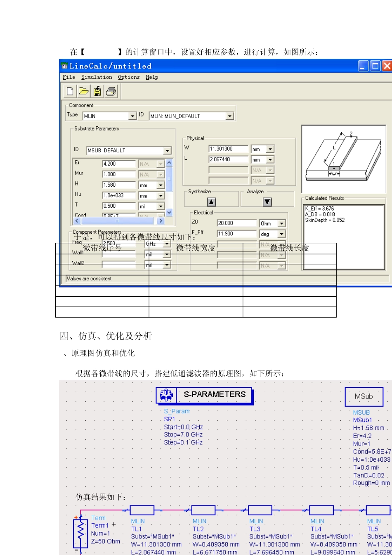
Task: Select the TL1 microstrip line symbol
Action: coord(142,510)
